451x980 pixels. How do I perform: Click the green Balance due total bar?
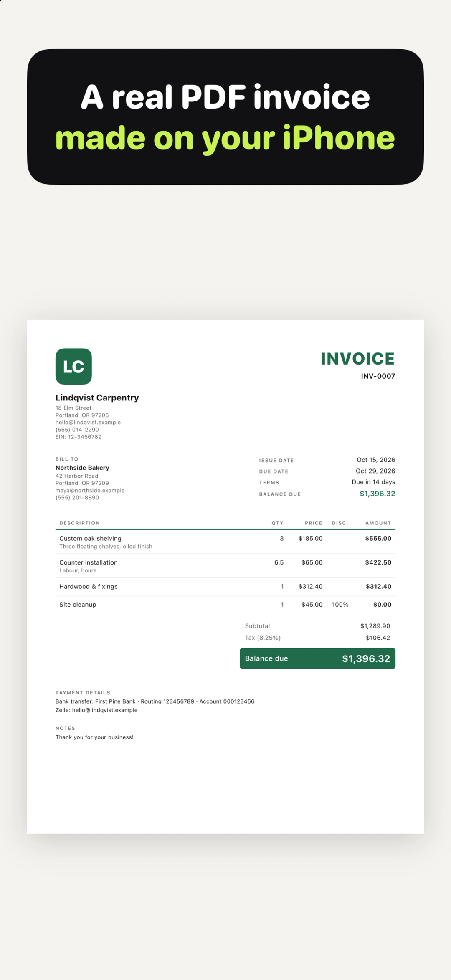(317, 658)
